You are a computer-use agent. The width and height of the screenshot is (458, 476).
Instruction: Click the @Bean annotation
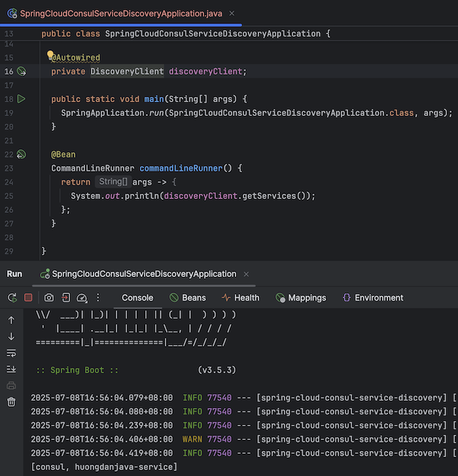[x=63, y=155]
